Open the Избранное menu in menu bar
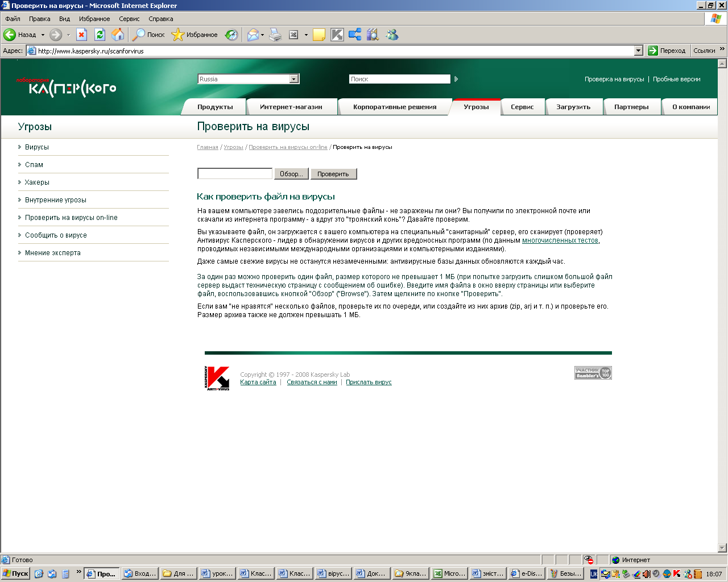The image size is (728, 582). pos(94,19)
